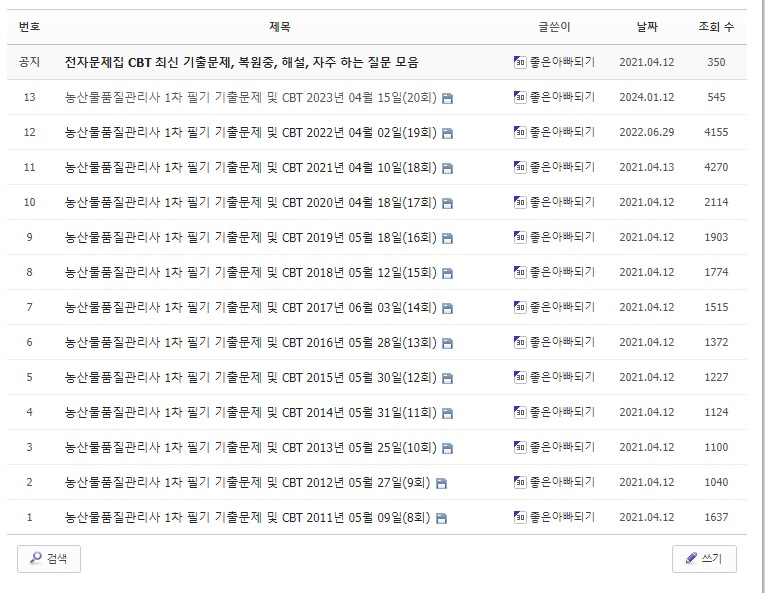
Task: Click the date 2024.01.12
Action: tap(647, 97)
